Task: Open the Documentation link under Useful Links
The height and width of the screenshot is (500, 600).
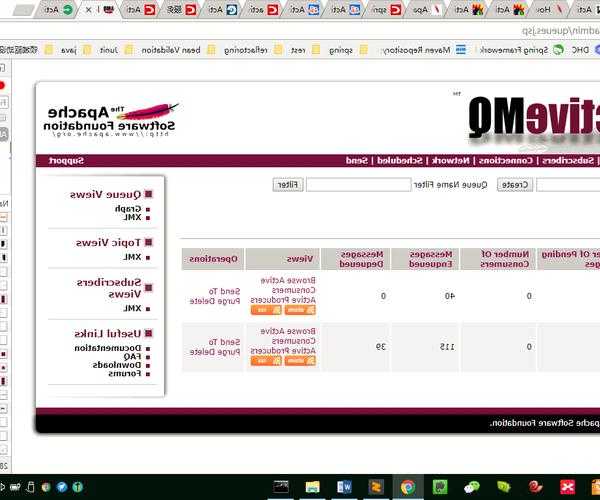Action: tap(112, 348)
